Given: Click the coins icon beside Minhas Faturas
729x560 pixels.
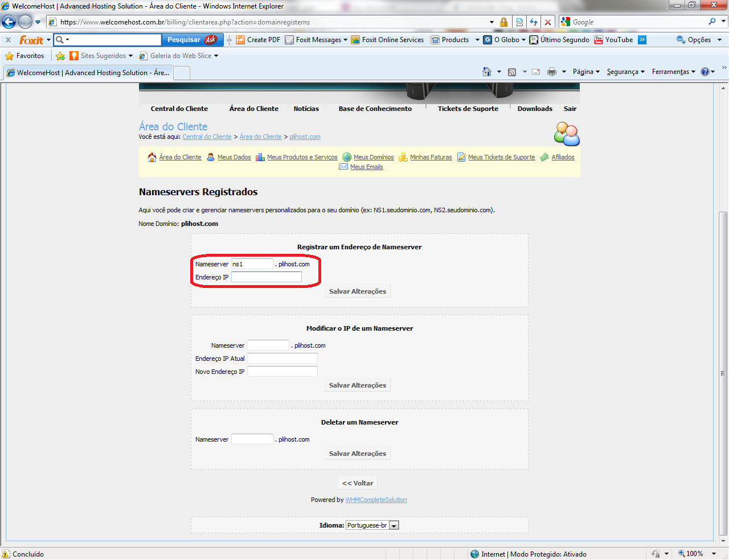Looking at the screenshot, I should (x=403, y=157).
